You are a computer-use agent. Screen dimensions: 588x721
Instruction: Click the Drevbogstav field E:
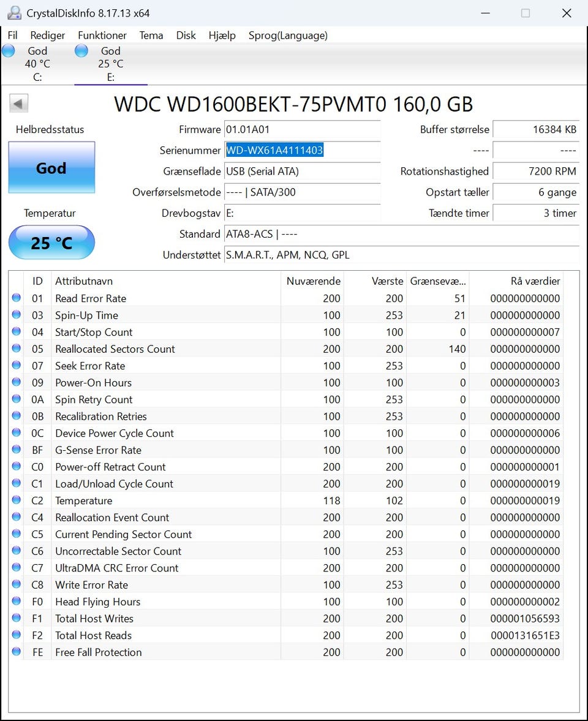point(302,213)
